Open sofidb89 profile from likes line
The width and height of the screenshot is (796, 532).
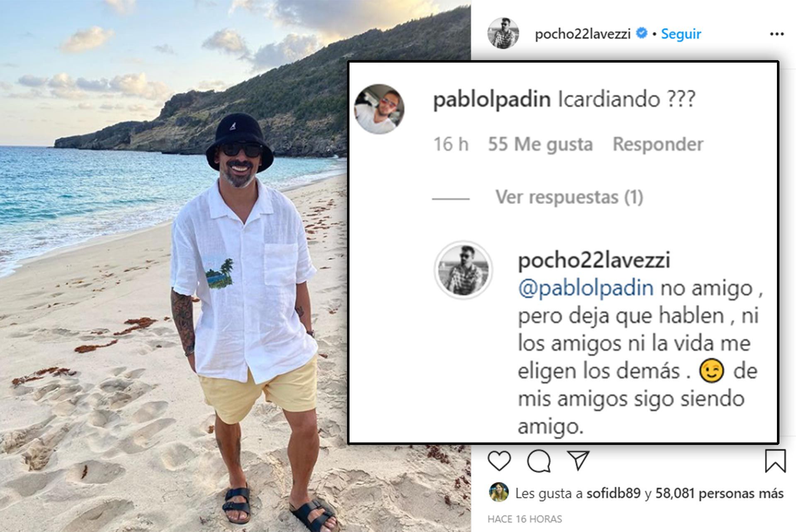click(613, 493)
